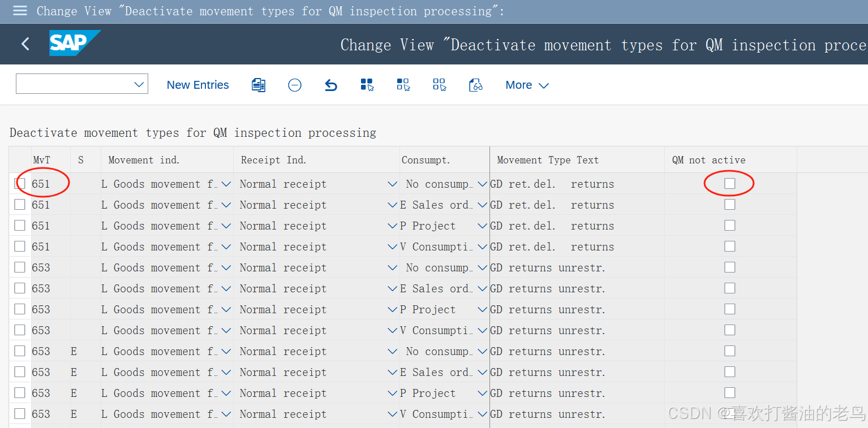868x428 pixels.
Task: Select the checkbox on the first 653 row
Action: coord(19,267)
